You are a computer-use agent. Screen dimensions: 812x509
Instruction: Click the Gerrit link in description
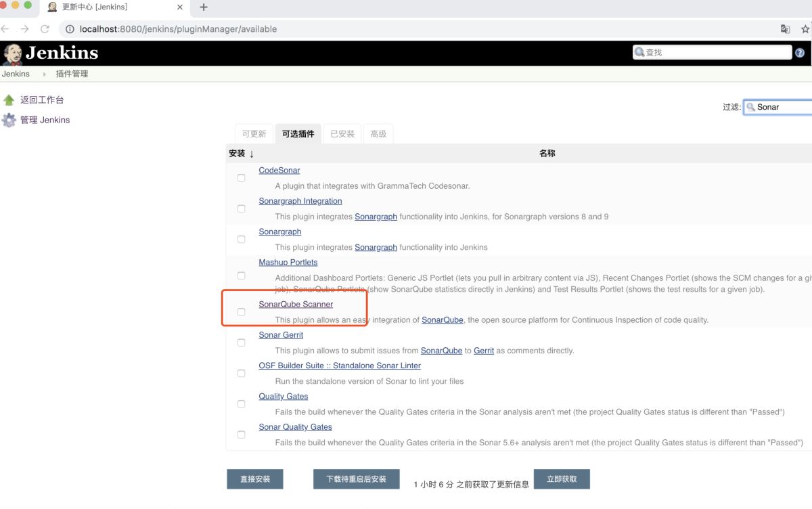[x=484, y=351]
